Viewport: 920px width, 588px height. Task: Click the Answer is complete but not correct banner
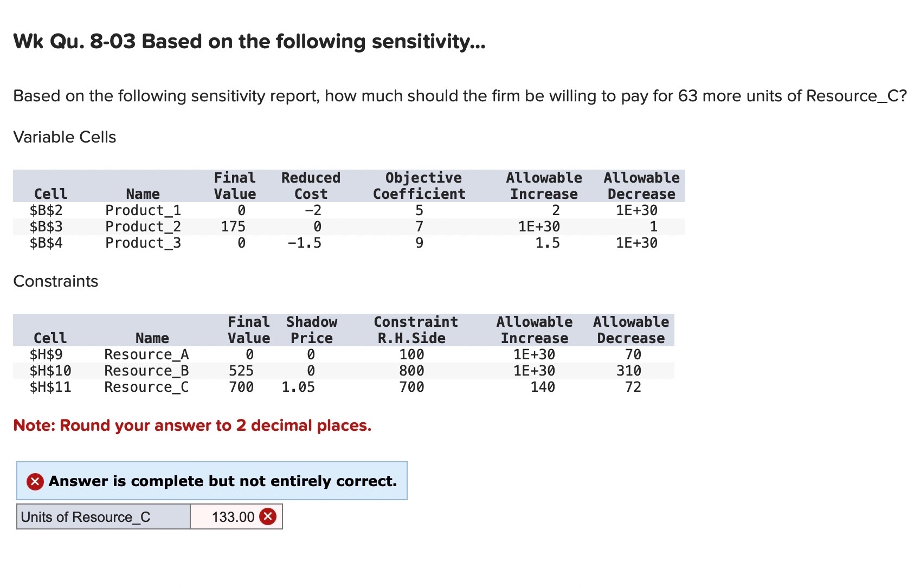point(222,481)
